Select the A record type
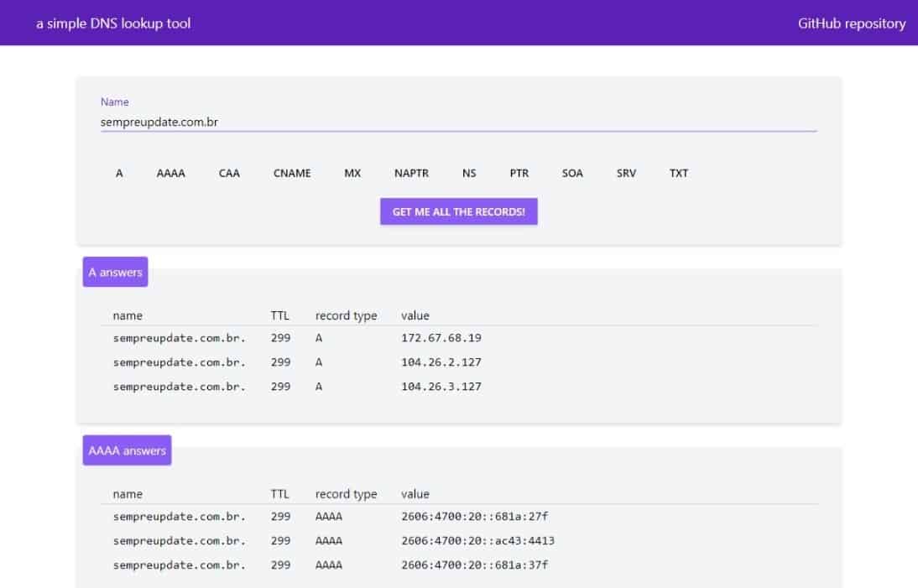Image resolution: width=918 pixels, height=588 pixels. [119, 173]
